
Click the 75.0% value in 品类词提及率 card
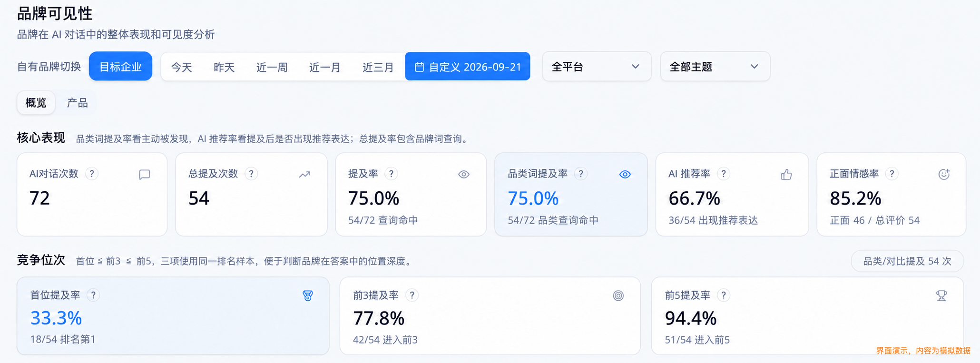533,198
